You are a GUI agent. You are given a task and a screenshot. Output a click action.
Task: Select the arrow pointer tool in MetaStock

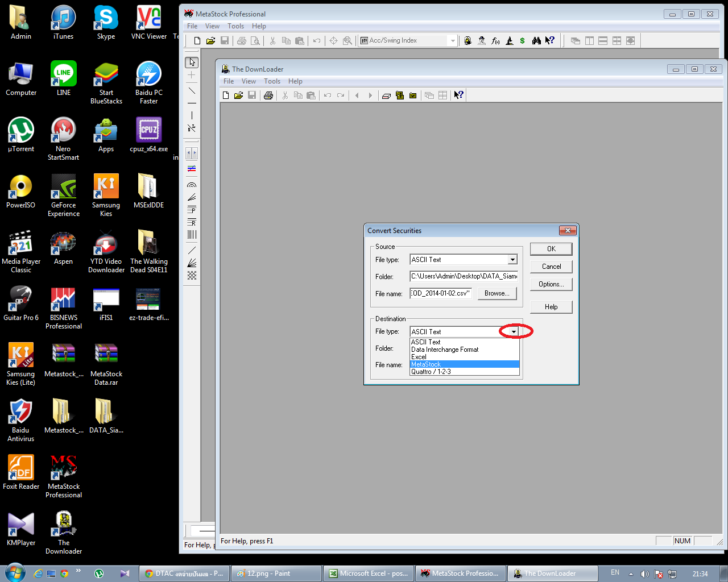(x=192, y=62)
